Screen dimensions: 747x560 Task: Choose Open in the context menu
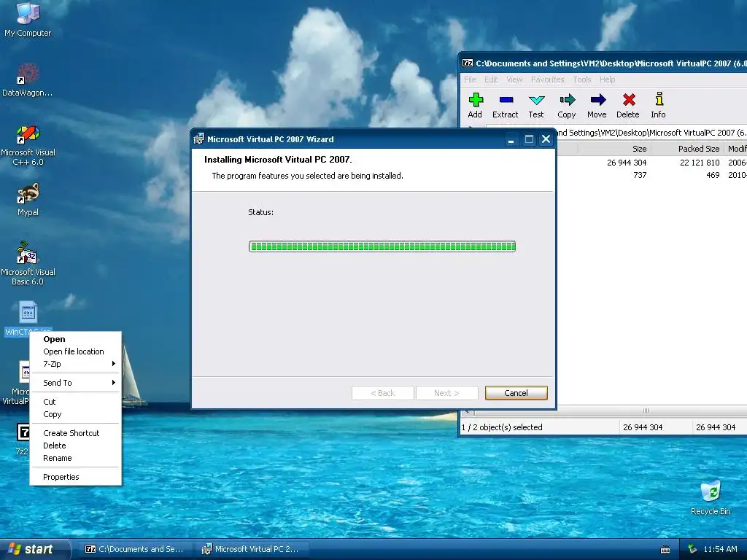(x=75, y=339)
